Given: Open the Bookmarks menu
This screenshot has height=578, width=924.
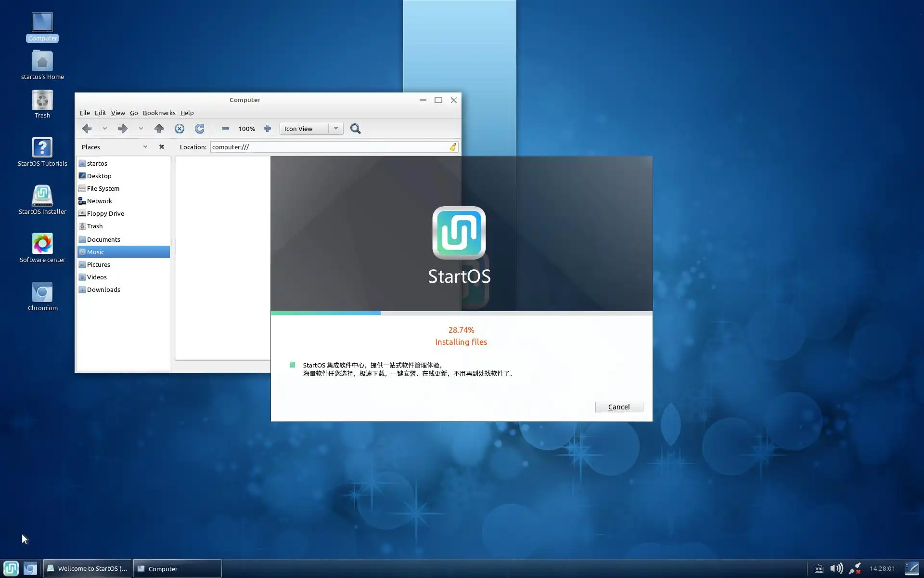Looking at the screenshot, I should pos(159,113).
